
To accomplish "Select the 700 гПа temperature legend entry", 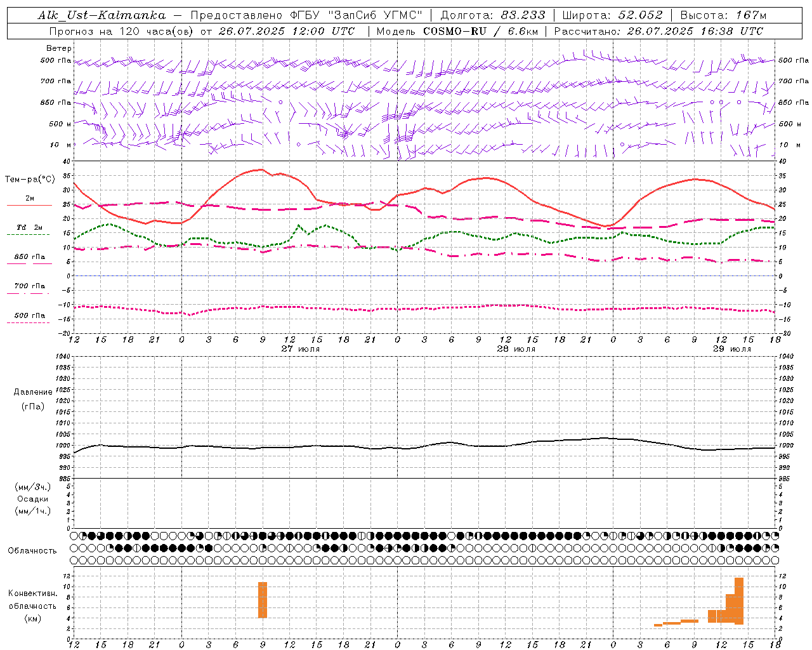I will coord(29,286).
